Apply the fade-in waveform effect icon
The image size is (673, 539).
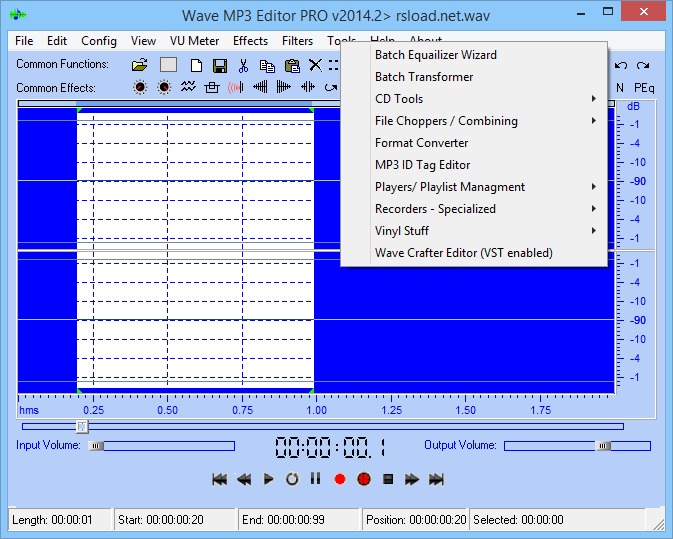click(260, 87)
